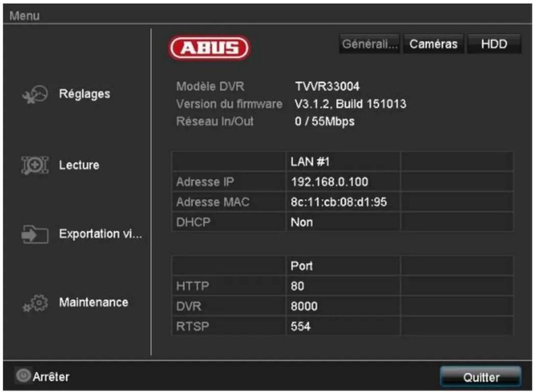Click the Lecture playback icon
Viewport: 534px width, 392px height.
point(35,165)
